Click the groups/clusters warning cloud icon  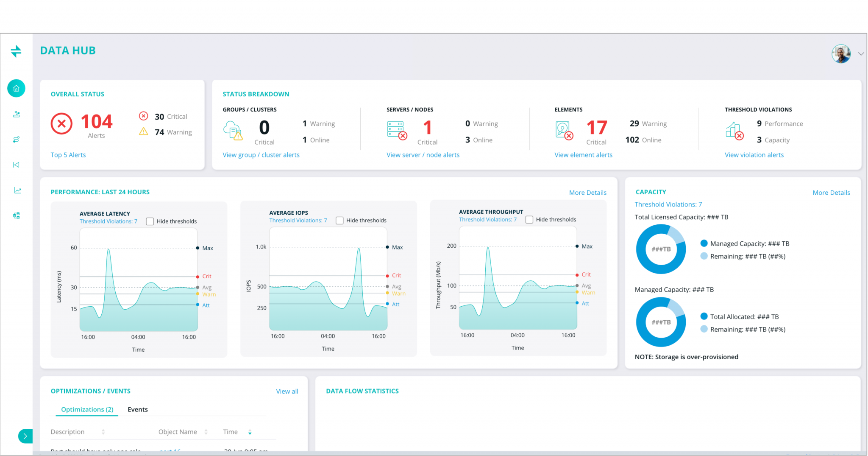coord(233,130)
